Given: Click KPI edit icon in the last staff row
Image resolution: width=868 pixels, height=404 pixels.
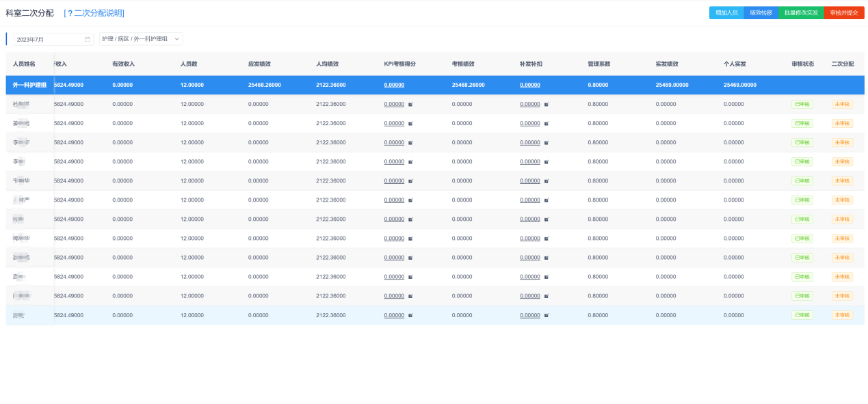Looking at the screenshot, I should click(410, 315).
